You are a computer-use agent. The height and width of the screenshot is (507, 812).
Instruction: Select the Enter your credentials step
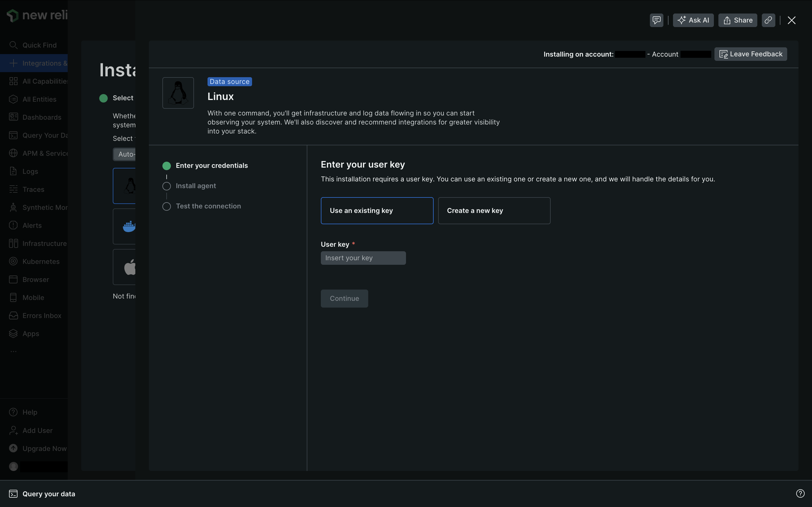[212, 165]
